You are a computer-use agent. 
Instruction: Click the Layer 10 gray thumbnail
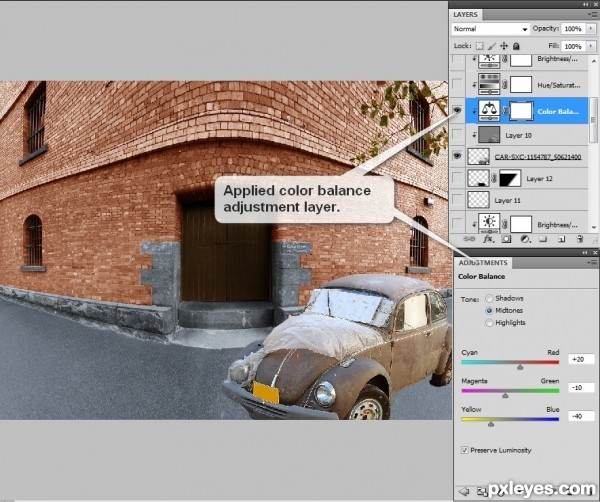pyautogui.click(x=489, y=135)
